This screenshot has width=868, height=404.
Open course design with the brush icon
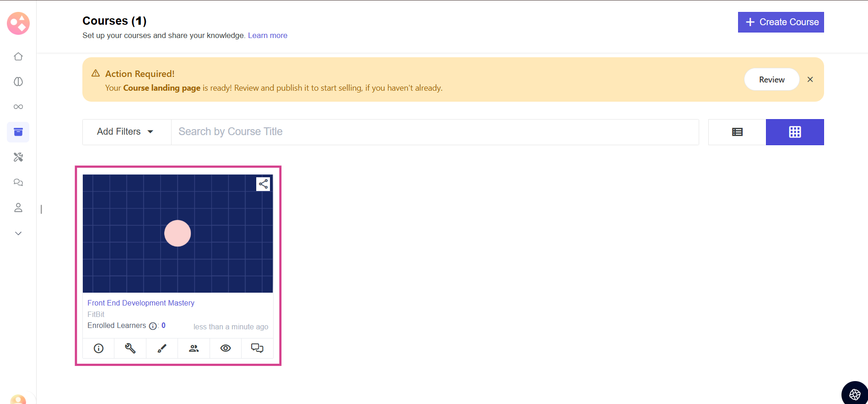coord(162,348)
